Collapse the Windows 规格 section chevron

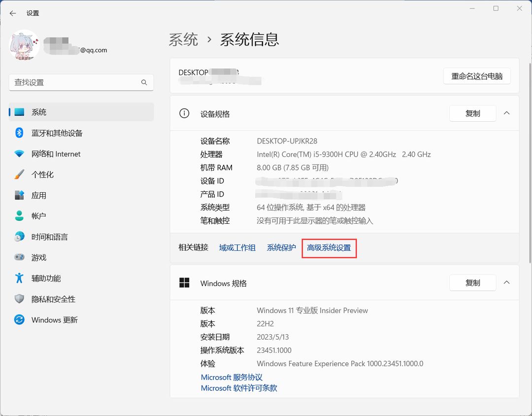pos(506,282)
